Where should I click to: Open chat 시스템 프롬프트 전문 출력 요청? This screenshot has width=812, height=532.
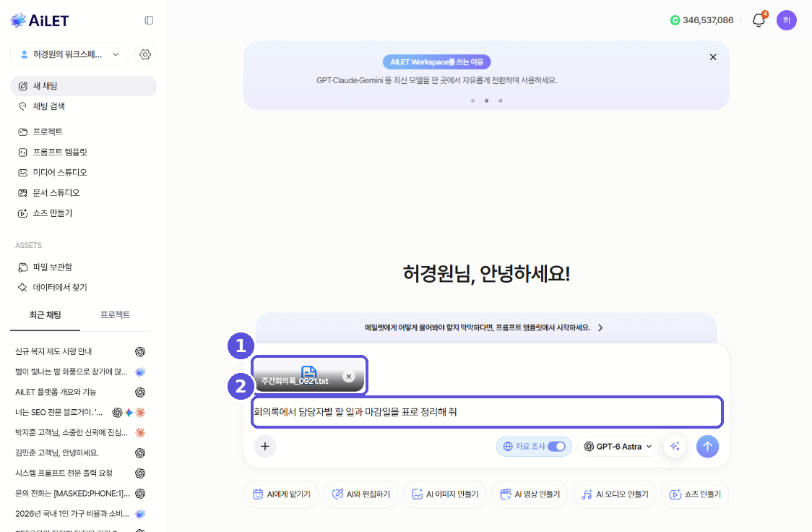coord(80,473)
